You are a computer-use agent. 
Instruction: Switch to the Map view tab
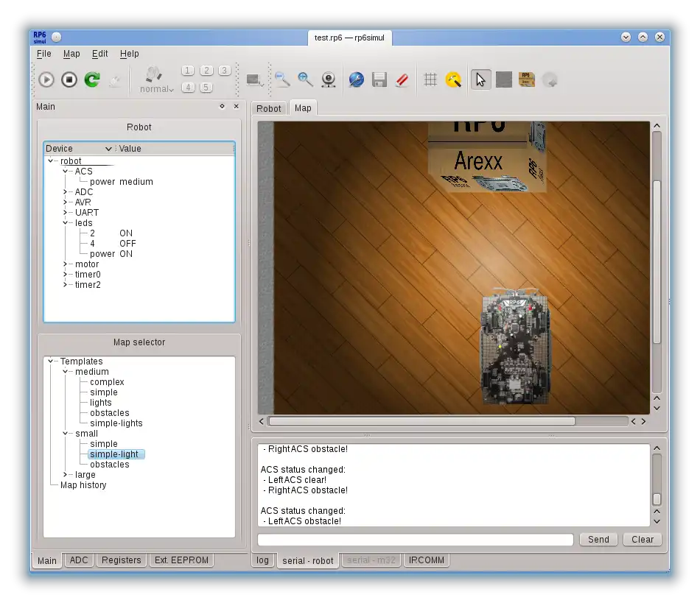(303, 108)
